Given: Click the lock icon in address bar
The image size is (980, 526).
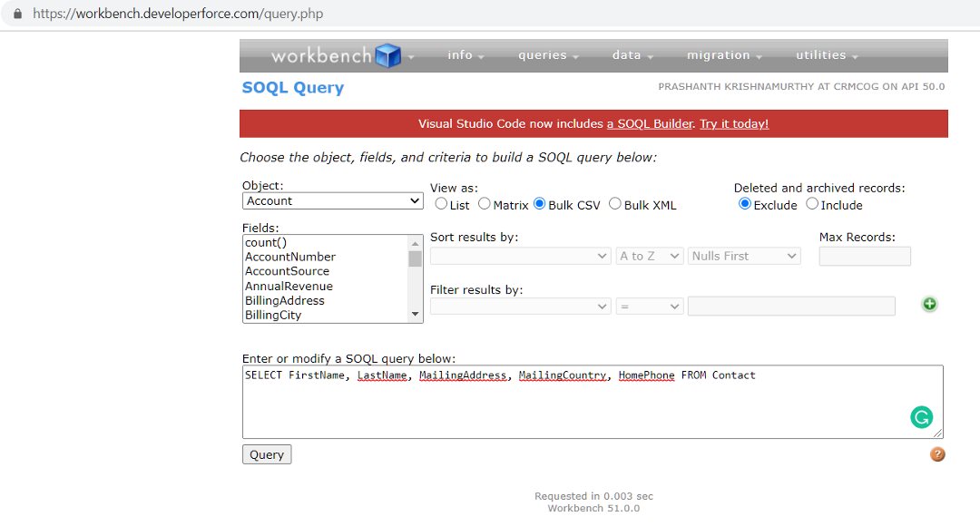Looking at the screenshot, I should (17, 13).
